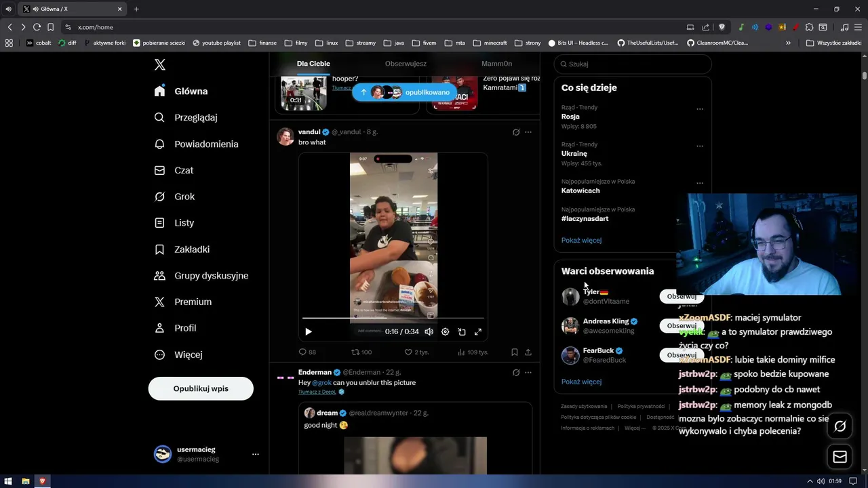The height and width of the screenshot is (488, 868).
Task: Click Grok icon on vandul's post
Action: 516,132
